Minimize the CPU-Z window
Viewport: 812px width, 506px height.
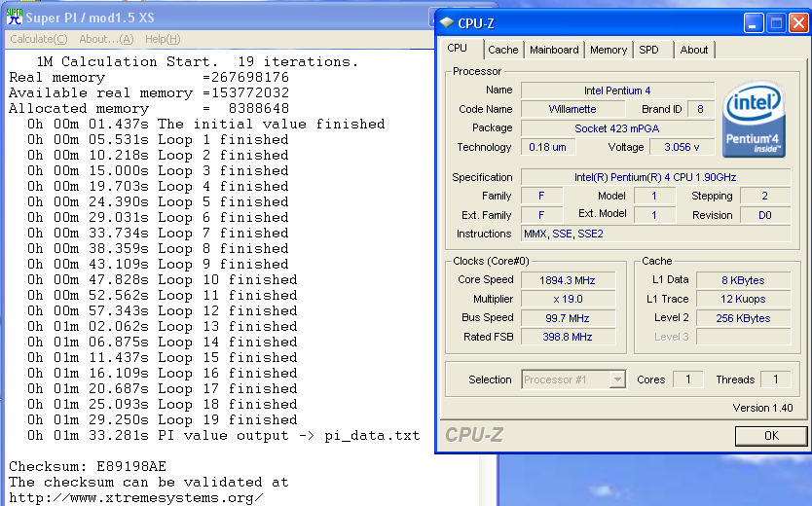[753, 23]
